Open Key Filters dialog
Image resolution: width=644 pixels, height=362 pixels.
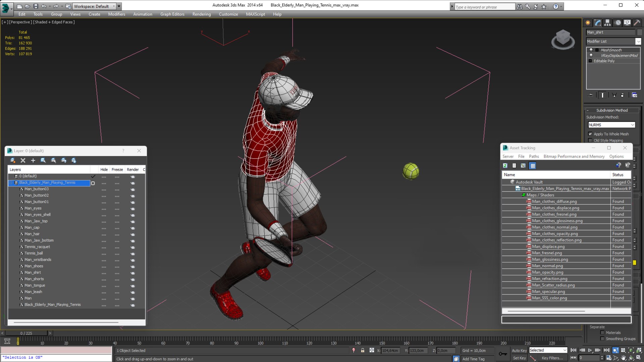[552, 358]
